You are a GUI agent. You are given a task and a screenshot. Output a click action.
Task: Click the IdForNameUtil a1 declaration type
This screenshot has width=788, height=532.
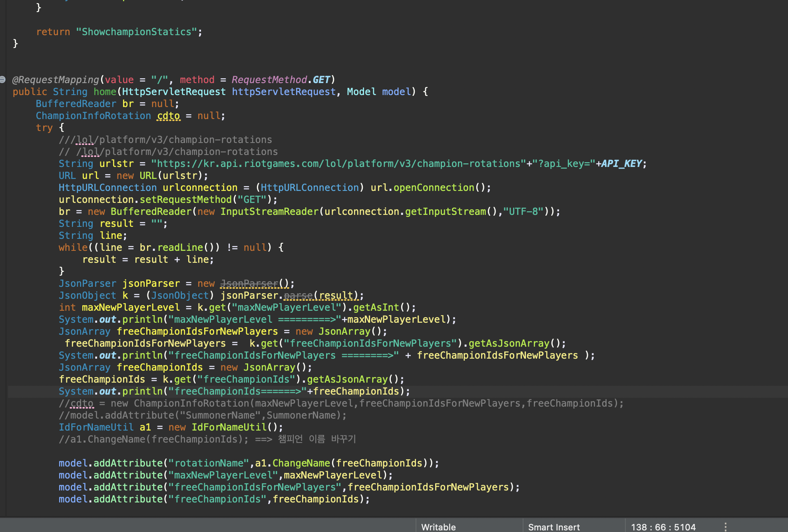click(x=96, y=427)
